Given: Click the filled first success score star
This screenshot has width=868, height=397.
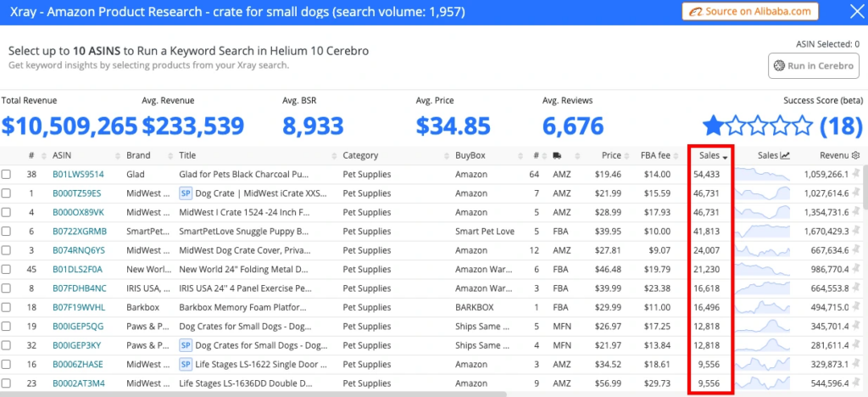Looking at the screenshot, I should (714, 126).
